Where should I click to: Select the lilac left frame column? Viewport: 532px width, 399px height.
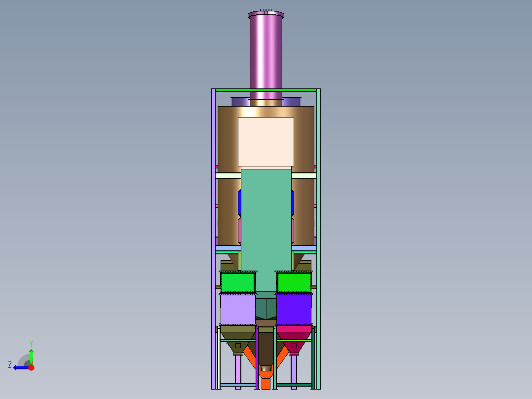[x=213, y=239]
